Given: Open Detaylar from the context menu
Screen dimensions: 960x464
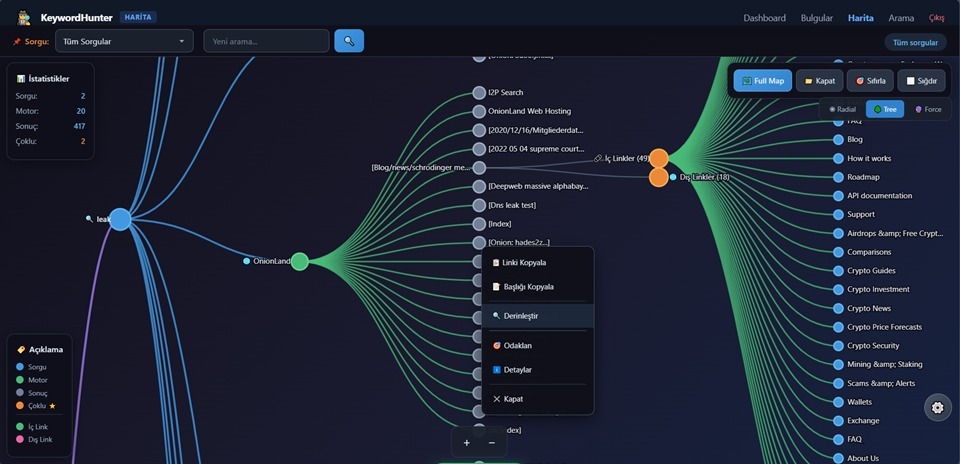Looking at the screenshot, I should 538,370.
